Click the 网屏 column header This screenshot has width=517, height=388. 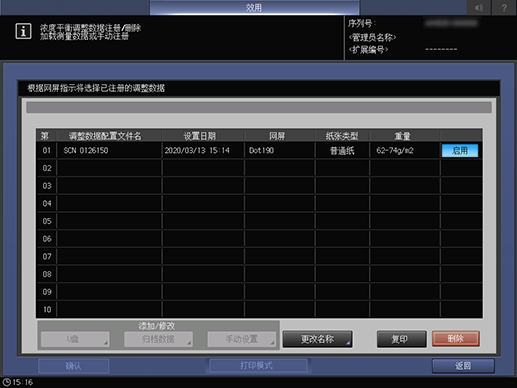click(277, 136)
